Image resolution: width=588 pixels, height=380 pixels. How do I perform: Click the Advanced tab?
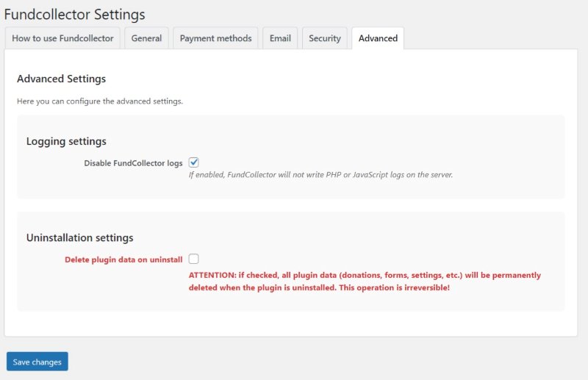tap(378, 38)
